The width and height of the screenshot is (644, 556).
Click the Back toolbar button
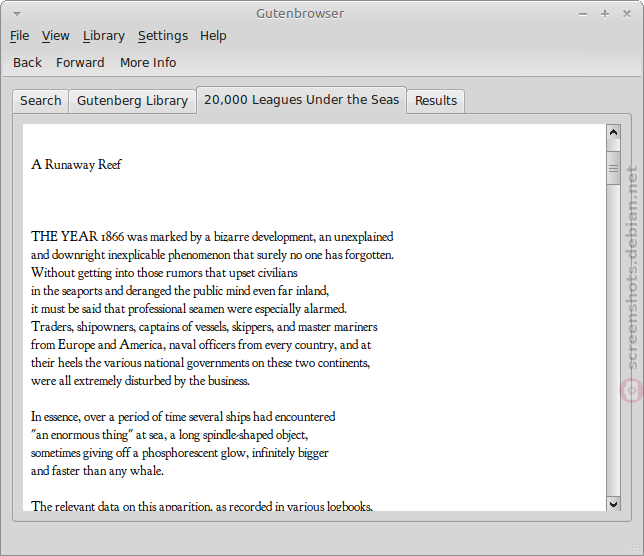click(x=27, y=63)
